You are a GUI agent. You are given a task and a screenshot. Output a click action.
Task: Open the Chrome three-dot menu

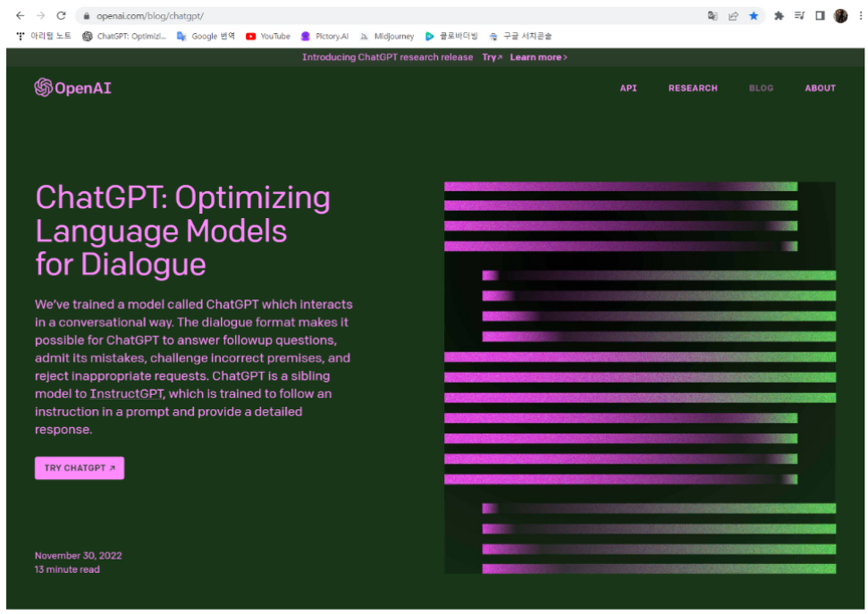[x=860, y=16]
